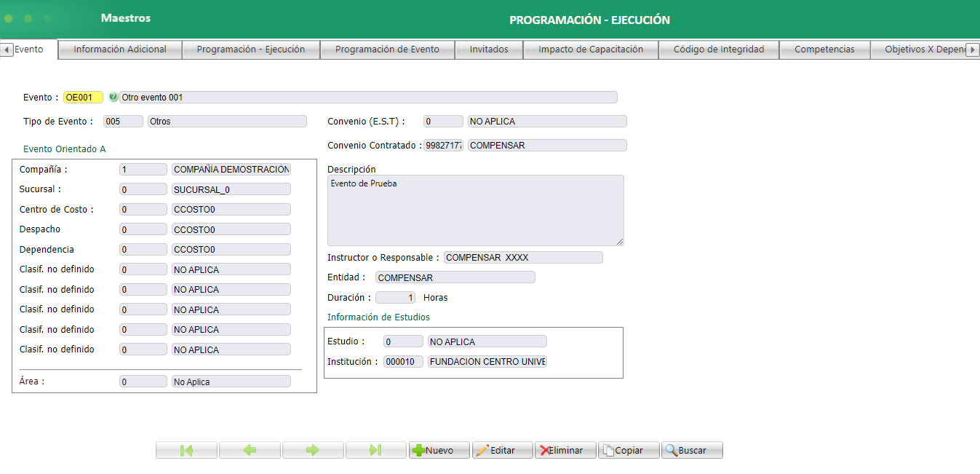The height and width of the screenshot is (474, 980).
Task: Open the Impacto de Capacitación tab
Action: point(590,49)
